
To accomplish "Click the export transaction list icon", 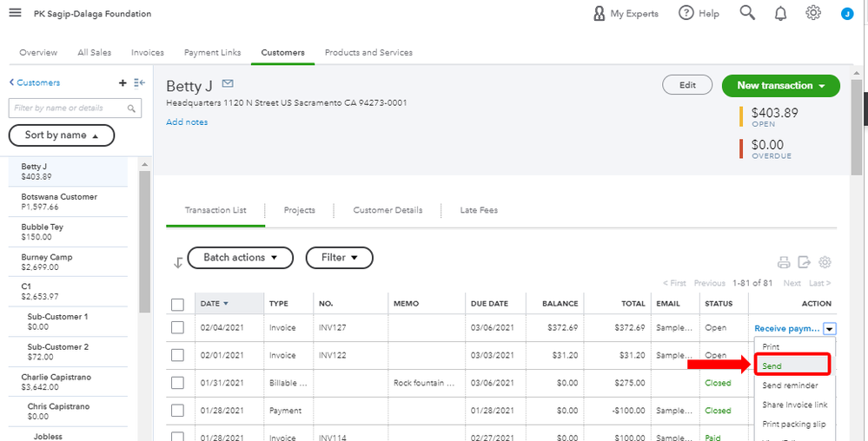I will click(x=805, y=262).
